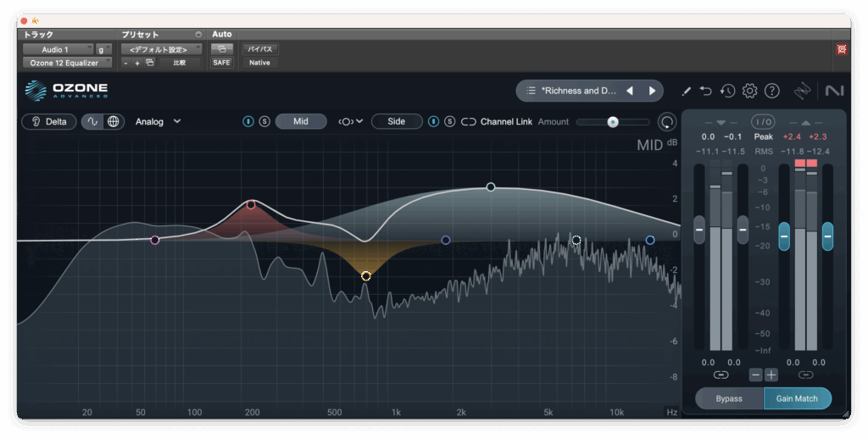Image resolution: width=868 pixels, height=439 pixels.
Task: Click the pencil edit icon
Action: [687, 91]
